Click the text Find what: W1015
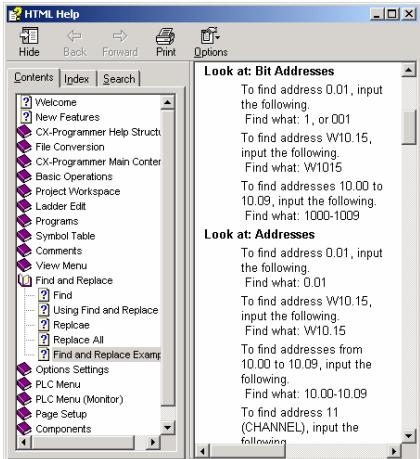Screen dimensions: 420x459 pyautogui.click(x=293, y=167)
